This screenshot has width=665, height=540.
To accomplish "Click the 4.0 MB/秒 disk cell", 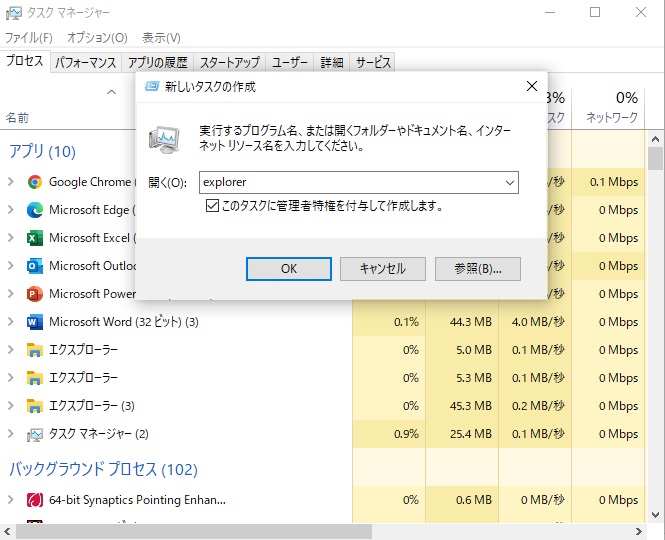I will point(535,322).
